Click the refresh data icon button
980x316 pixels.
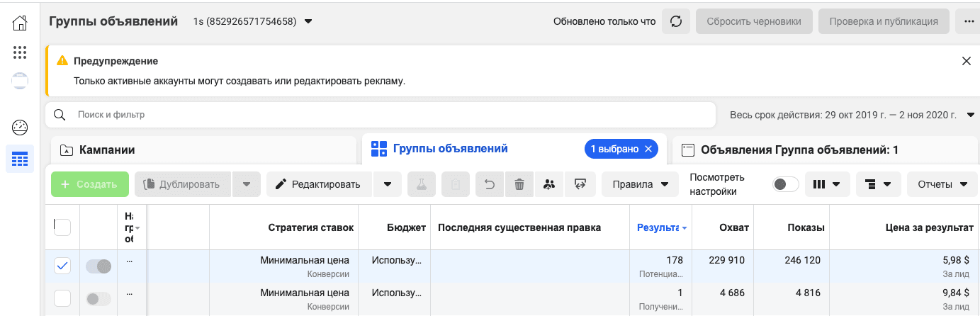coord(675,21)
